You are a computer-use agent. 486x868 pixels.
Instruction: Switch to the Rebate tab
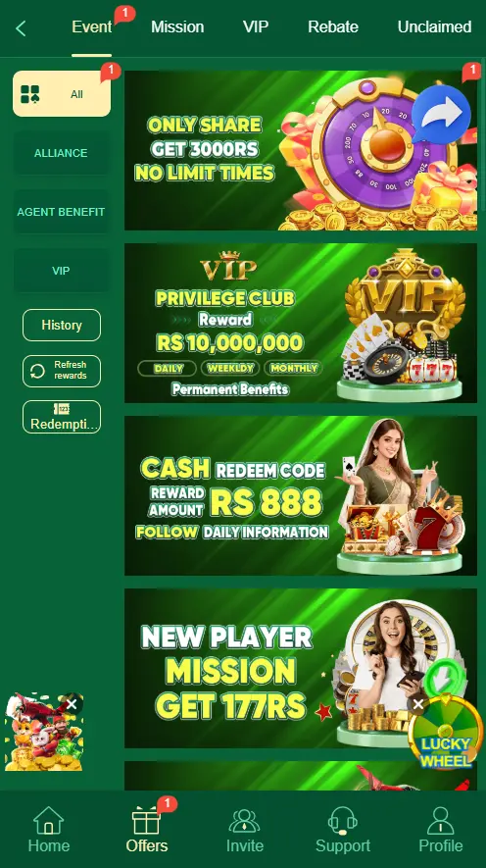coord(333,27)
